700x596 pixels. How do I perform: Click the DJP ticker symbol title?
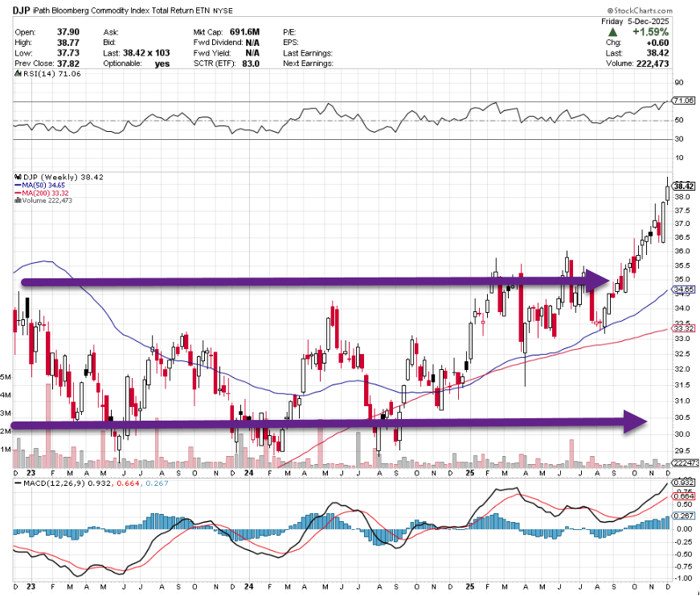(21, 10)
